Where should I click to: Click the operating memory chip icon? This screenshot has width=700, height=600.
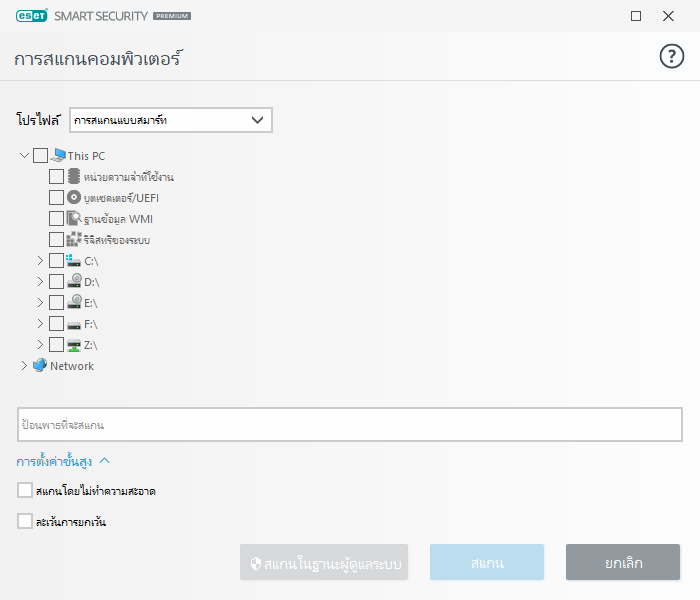pos(74,176)
